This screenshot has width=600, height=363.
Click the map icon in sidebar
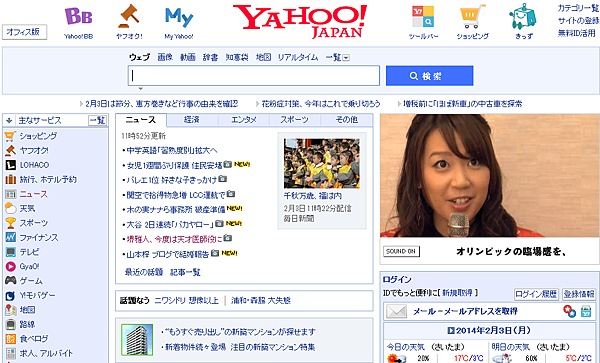point(10,310)
